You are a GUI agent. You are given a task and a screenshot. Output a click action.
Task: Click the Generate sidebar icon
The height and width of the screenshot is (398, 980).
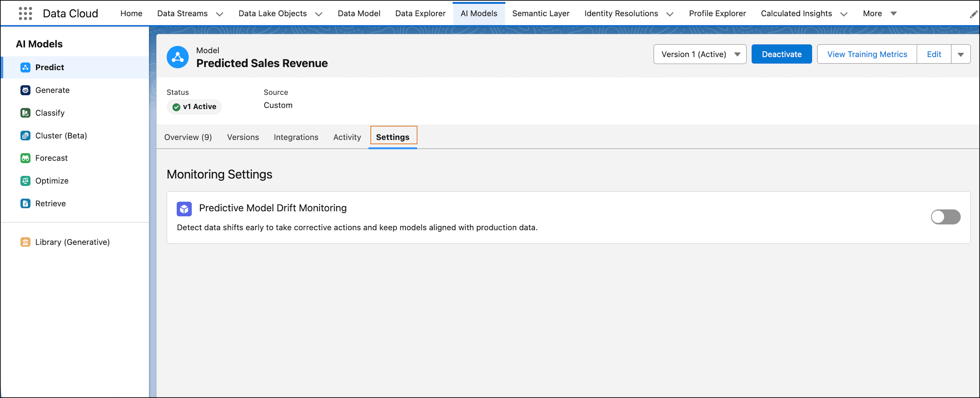(x=25, y=90)
